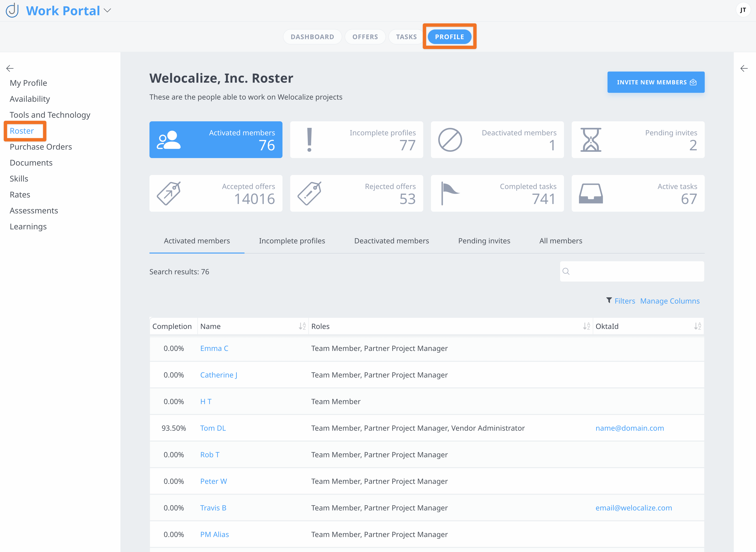Click the Work Portal logo icon
Screen dimensions: 756x552
(x=12, y=10)
